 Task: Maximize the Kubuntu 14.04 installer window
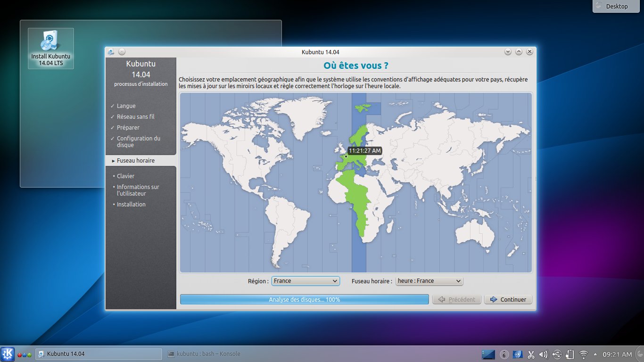[519, 52]
